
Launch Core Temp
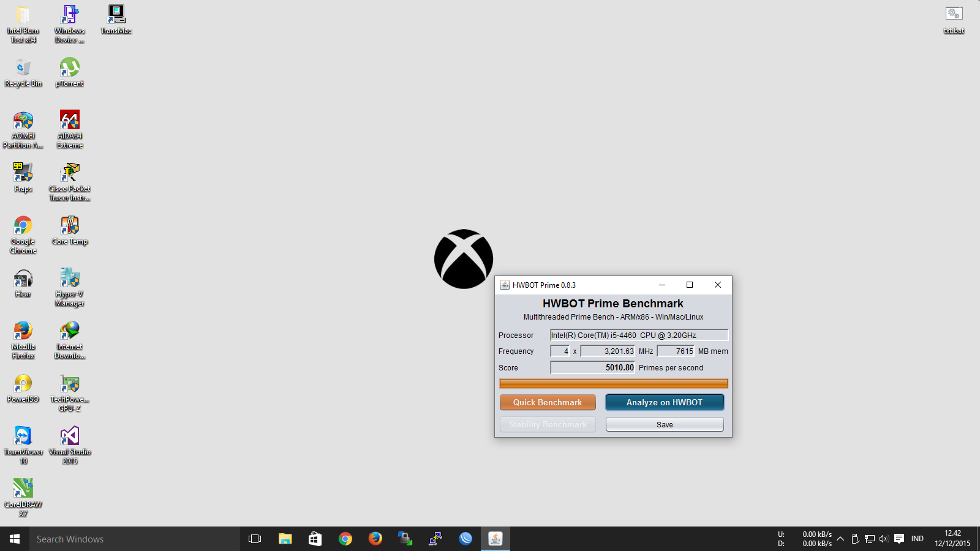click(70, 230)
